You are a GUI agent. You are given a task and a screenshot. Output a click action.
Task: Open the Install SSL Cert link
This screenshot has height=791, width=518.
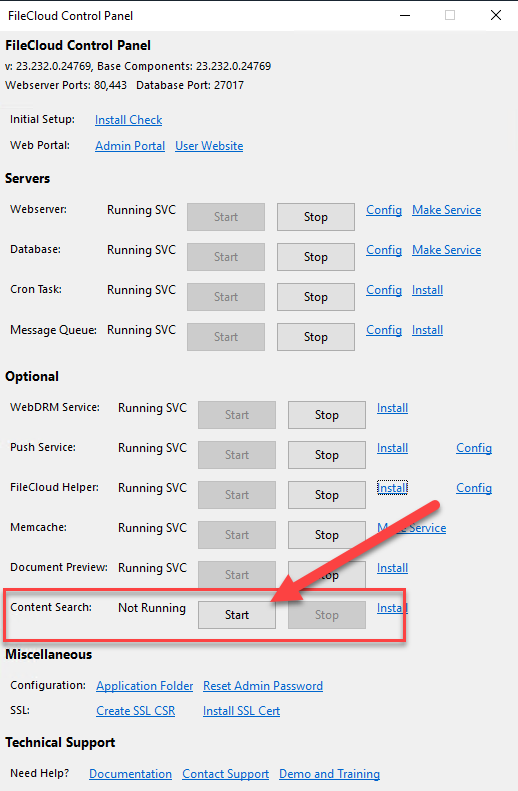tap(242, 711)
